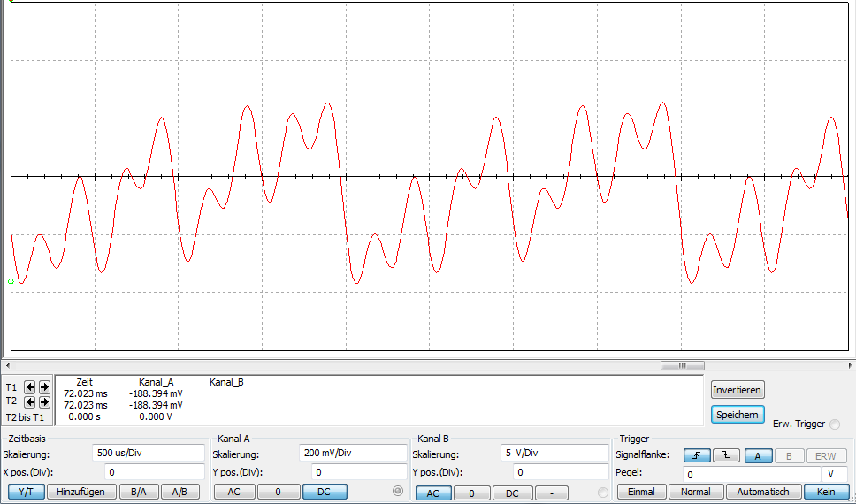Click the Invertieren button
This screenshot has width=856, height=504.
tap(737, 390)
